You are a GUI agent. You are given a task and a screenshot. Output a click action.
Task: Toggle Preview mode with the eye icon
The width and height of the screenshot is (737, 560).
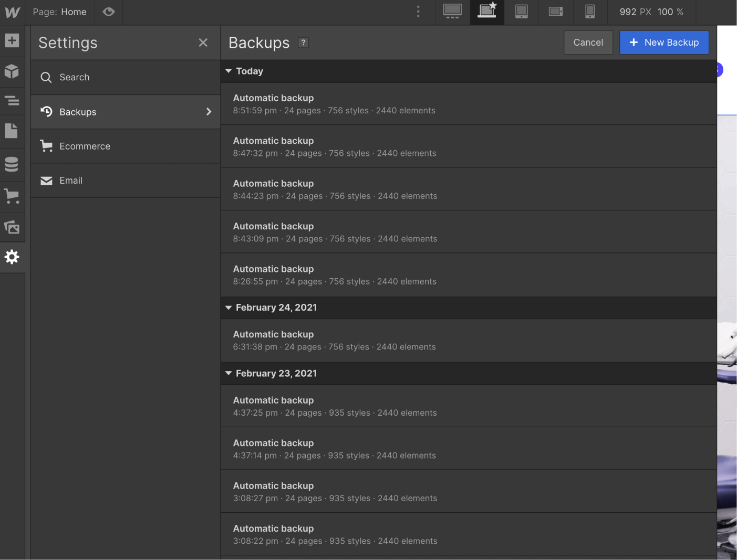109,12
